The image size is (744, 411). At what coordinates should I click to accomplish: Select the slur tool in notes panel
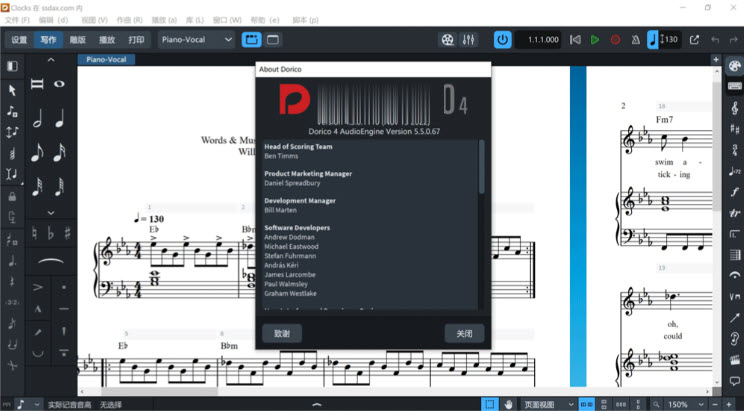(48, 260)
